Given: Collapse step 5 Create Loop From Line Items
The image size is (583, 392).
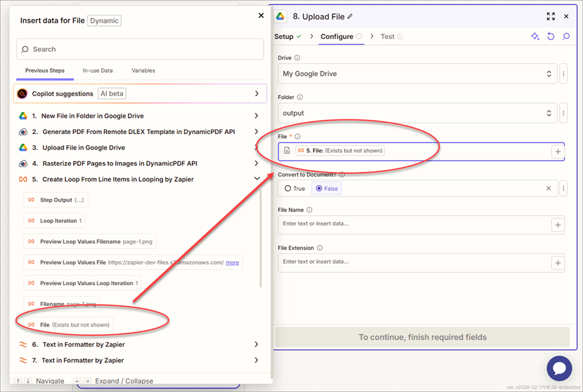Looking at the screenshot, I should 257,179.
